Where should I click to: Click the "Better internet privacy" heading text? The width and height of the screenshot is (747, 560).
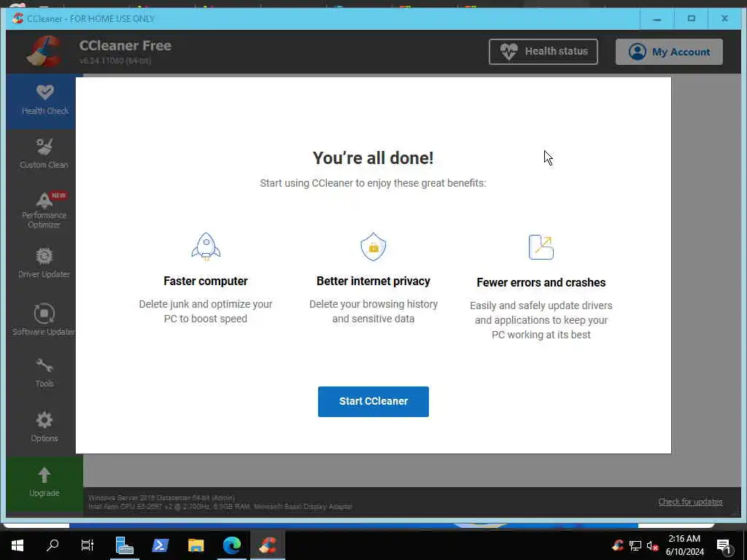[x=373, y=281]
